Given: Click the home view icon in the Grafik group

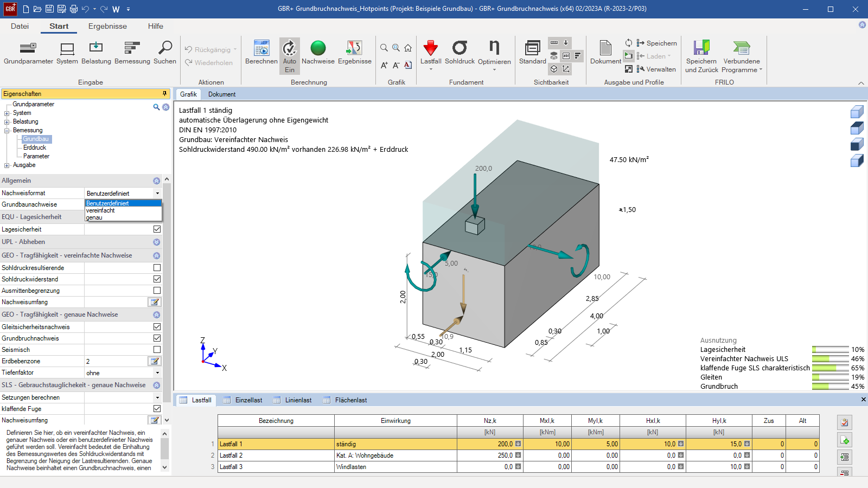Looking at the screenshot, I should click(408, 48).
